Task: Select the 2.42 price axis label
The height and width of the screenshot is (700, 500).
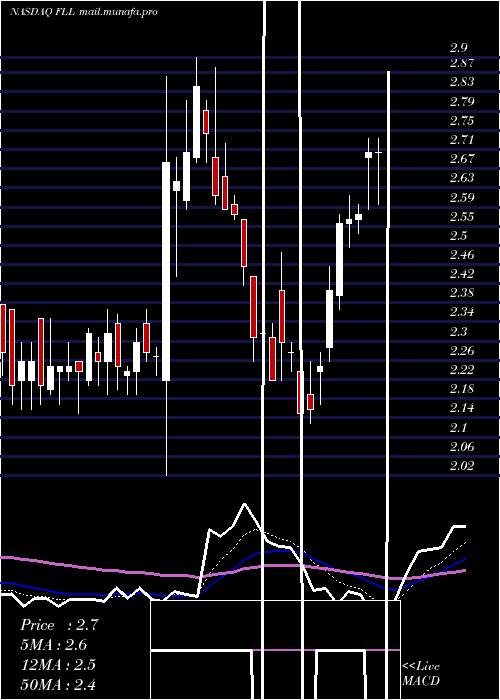Action: click(x=462, y=274)
